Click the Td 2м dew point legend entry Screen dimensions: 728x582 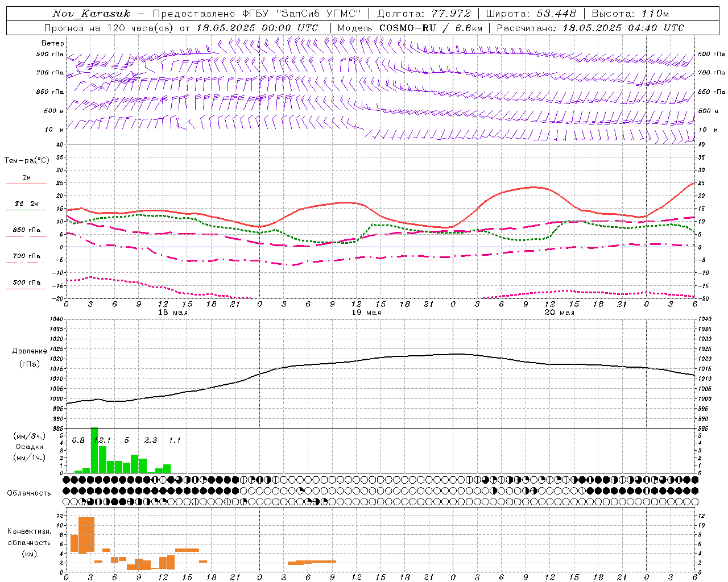coord(27,203)
